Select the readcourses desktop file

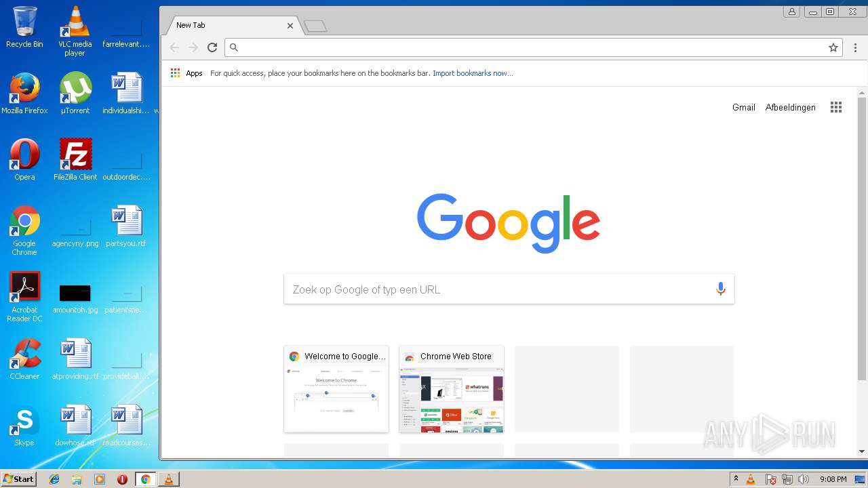(125, 426)
